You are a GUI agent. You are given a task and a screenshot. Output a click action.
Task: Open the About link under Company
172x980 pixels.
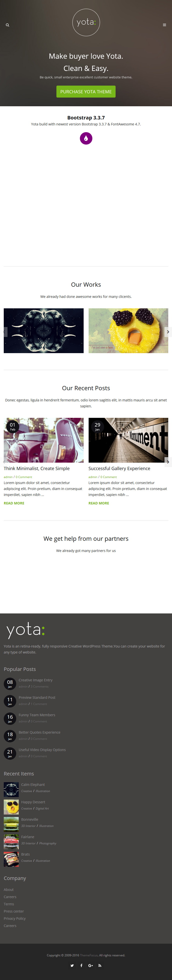pyautogui.click(x=9, y=889)
